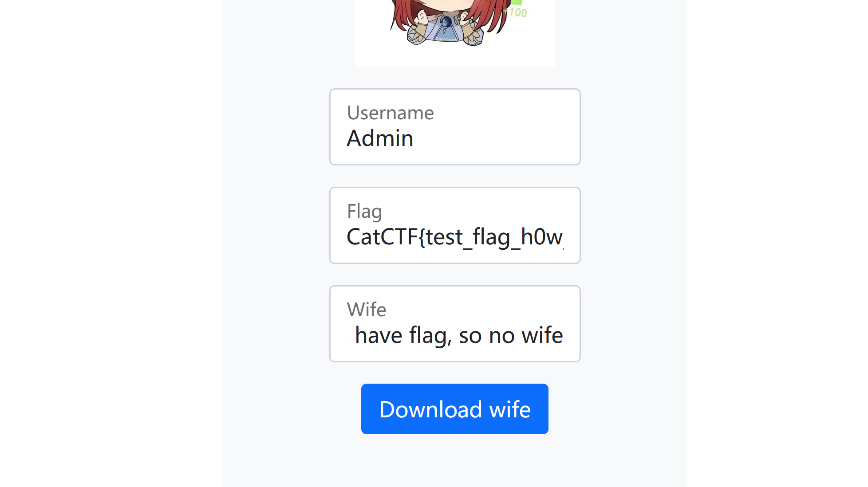Click the Flag label text
Image resolution: width=868 pixels, height=487 pixels.
[x=364, y=212]
